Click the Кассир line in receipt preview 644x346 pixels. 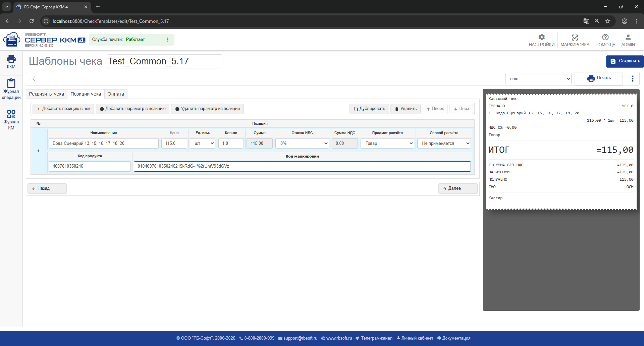click(x=495, y=198)
